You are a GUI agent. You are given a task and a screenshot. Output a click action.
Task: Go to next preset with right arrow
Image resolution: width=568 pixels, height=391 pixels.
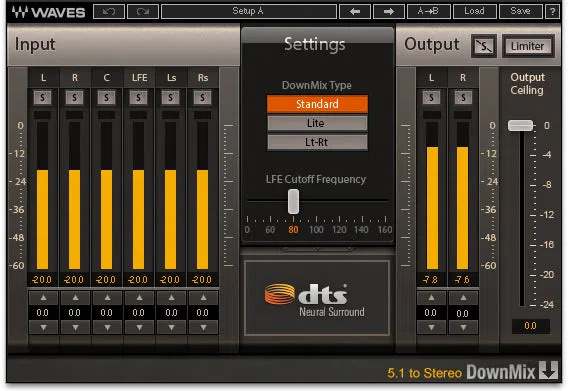click(x=389, y=12)
